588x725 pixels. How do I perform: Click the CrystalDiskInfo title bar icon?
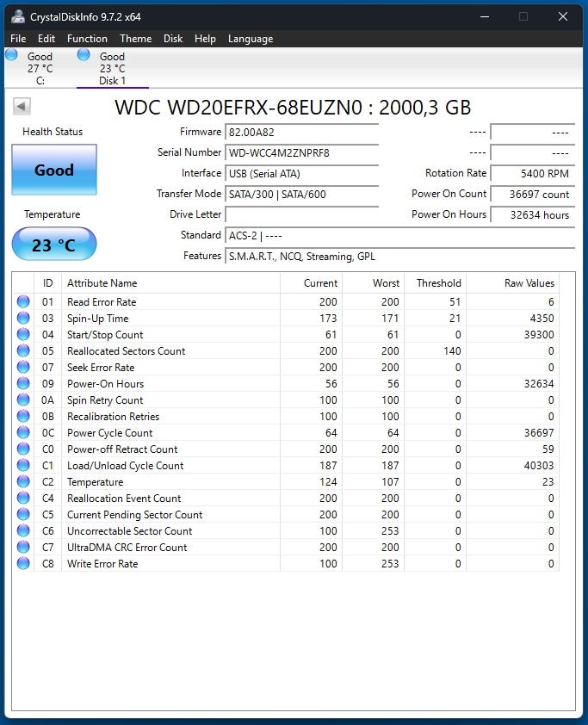pos(18,16)
